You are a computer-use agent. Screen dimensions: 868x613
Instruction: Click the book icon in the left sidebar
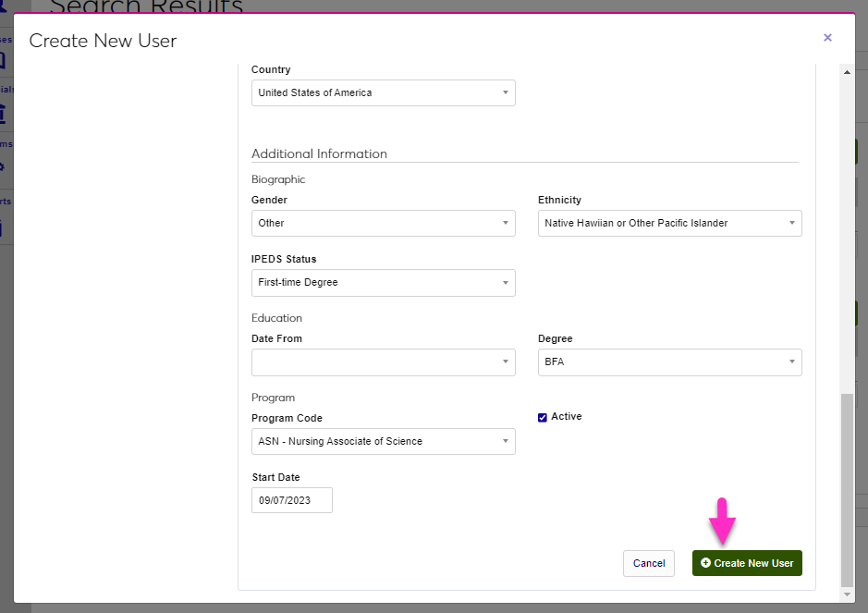tap(3, 61)
